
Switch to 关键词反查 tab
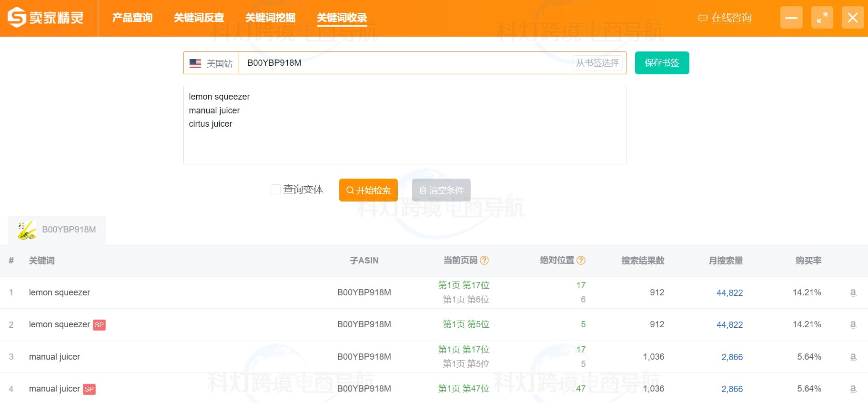click(199, 18)
